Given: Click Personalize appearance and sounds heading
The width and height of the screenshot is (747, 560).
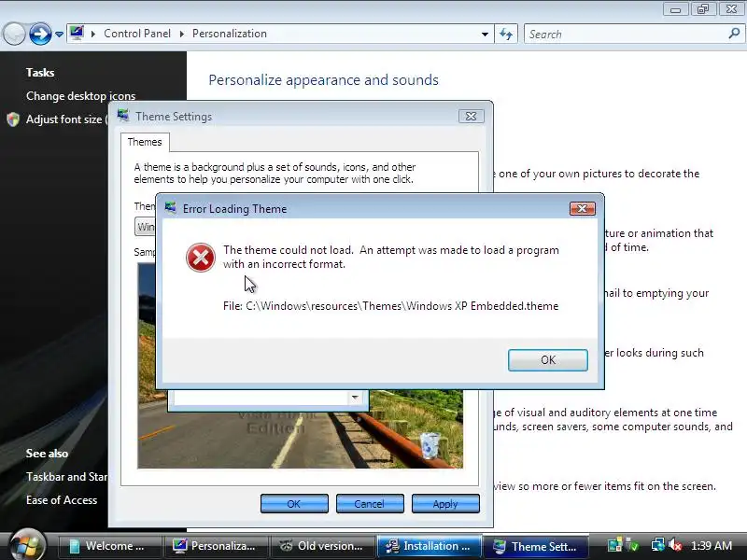Looking at the screenshot, I should 323,80.
